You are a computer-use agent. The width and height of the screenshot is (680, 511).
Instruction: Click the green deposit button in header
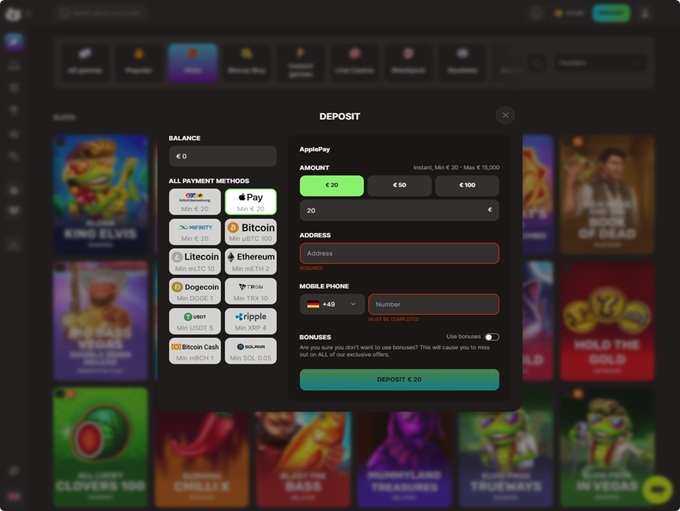click(611, 13)
